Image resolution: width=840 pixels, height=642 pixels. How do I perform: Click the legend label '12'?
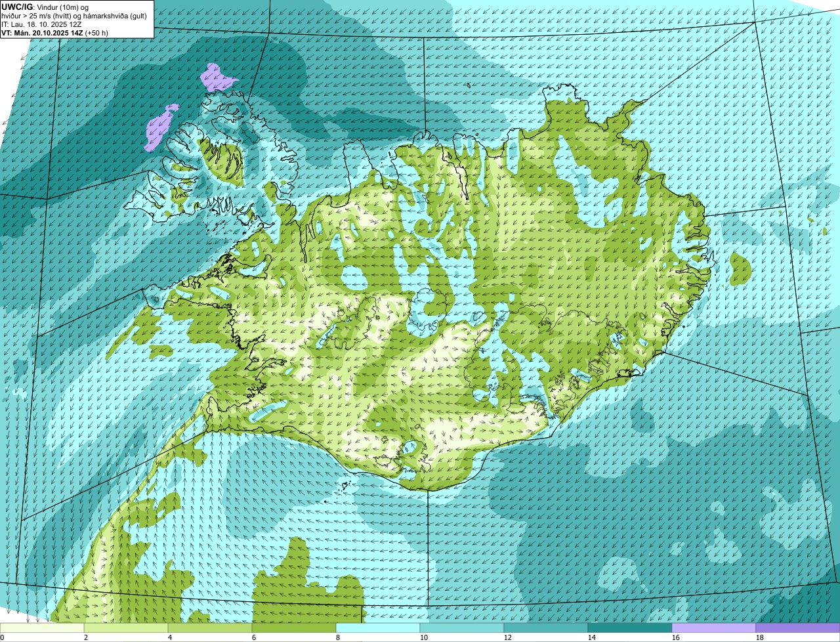coord(508,637)
